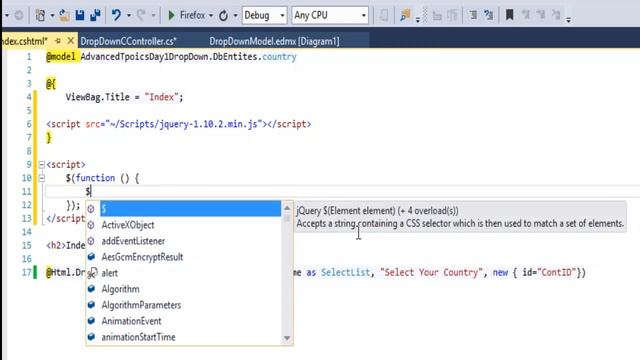Click the Find in Files icon
Screen dimensions: 640x360
[405, 16]
